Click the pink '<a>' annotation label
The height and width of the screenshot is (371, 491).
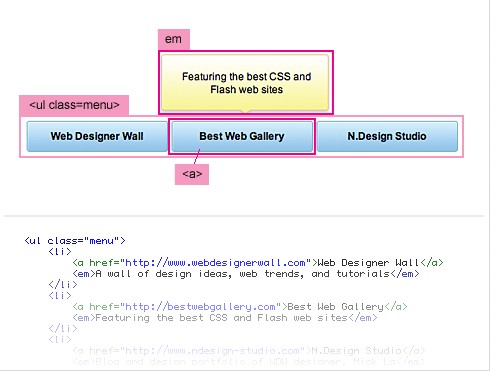(192, 174)
